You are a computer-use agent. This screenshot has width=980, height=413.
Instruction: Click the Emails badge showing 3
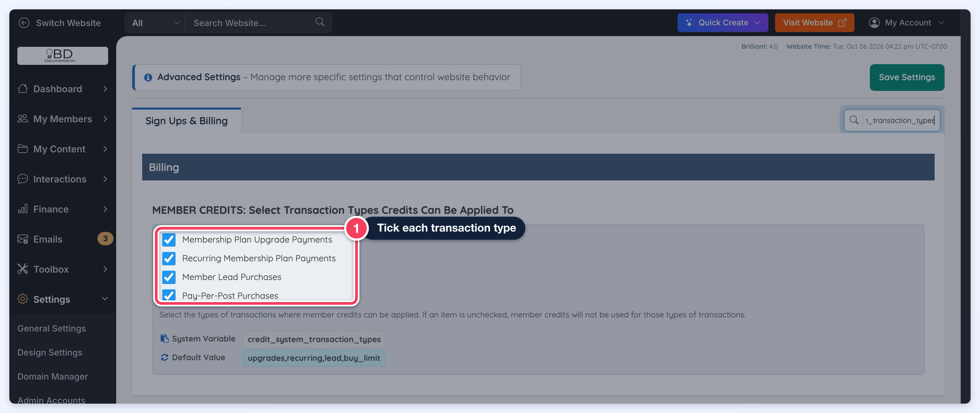pyautogui.click(x=105, y=239)
